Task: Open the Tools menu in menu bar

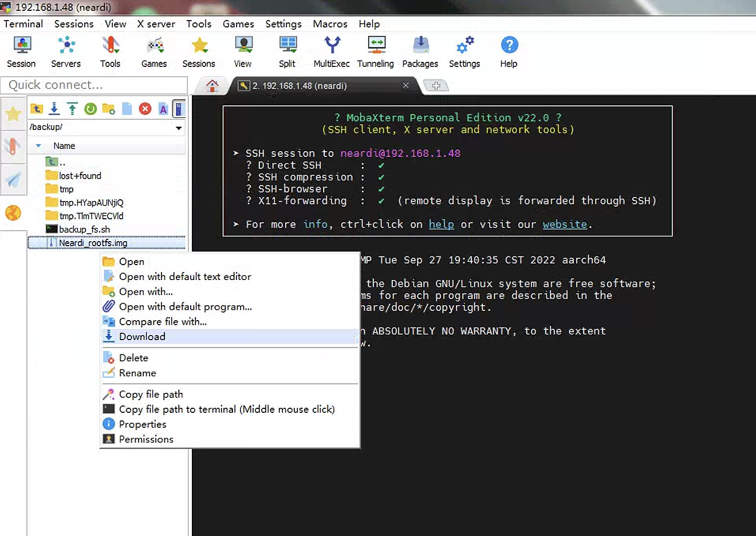Action: pos(199,24)
